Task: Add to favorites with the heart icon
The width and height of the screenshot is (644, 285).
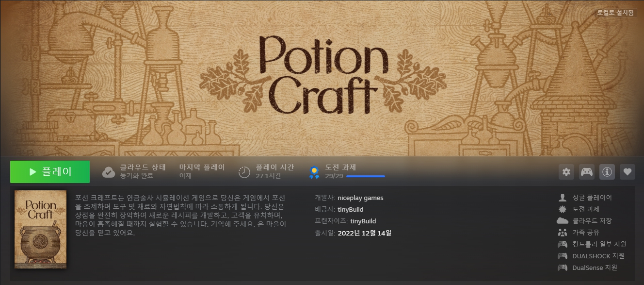Action: click(628, 171)
